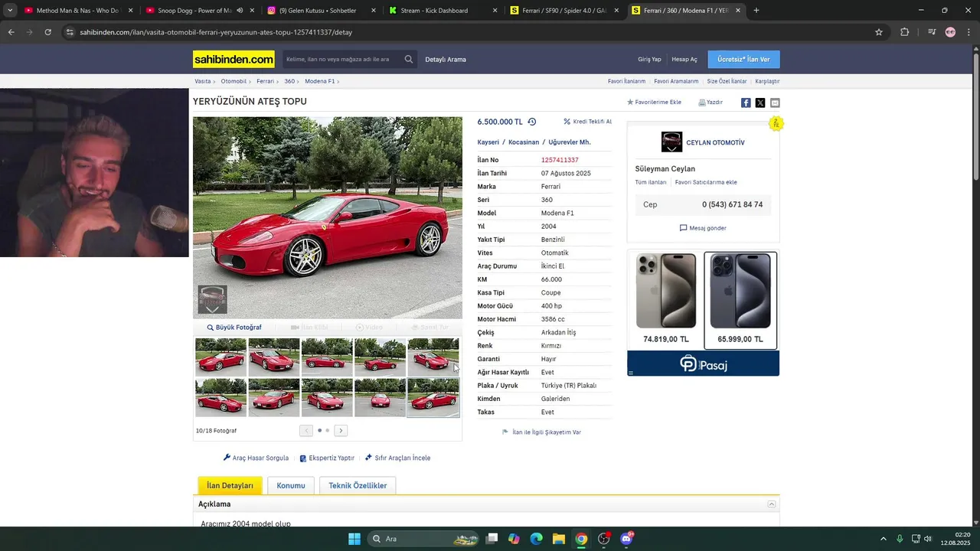Click the Modena F1 breadcrumb
The height and width of the screenshot is (551, 980).
(x=319, y=81)
